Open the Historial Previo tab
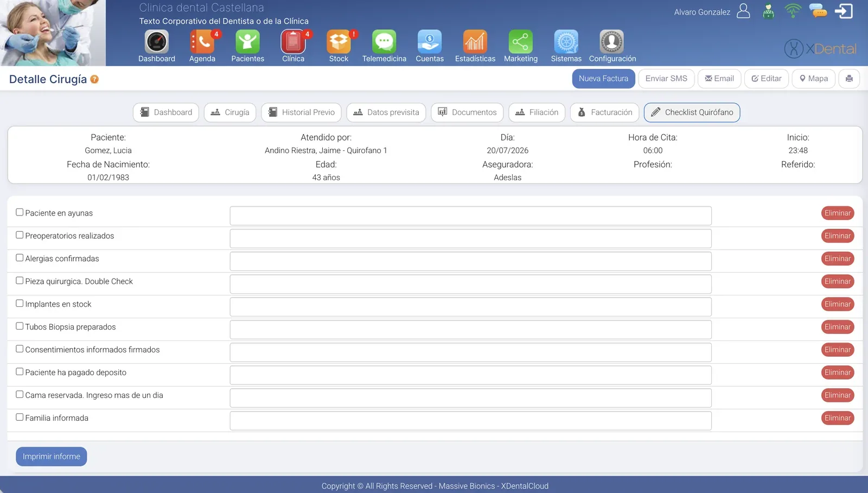The width and height of the screenshot is (868, 493). coord(301,112)
